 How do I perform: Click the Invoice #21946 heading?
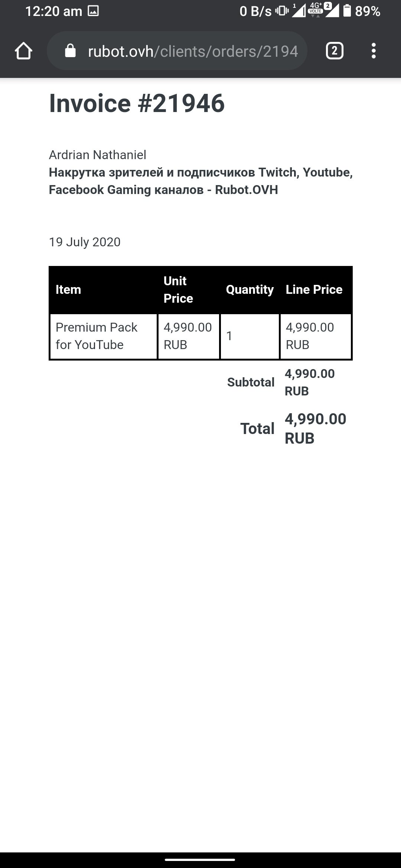137,103
